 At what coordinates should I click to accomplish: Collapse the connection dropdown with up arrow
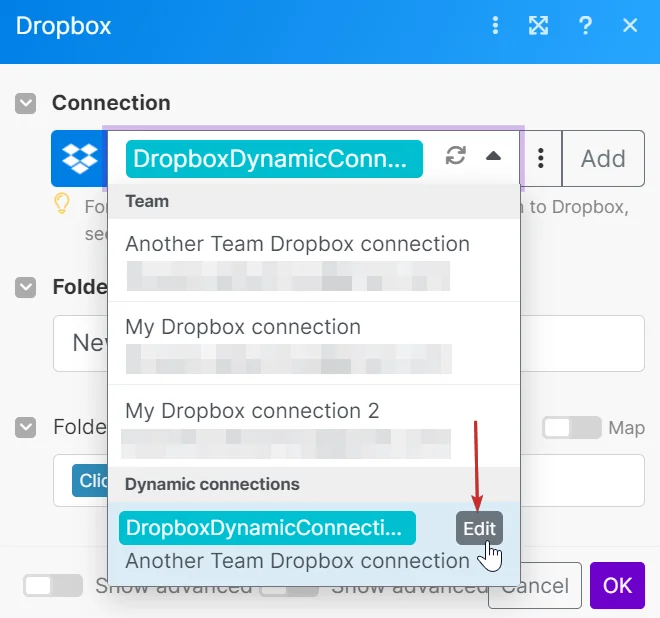[x=493, y=156]
